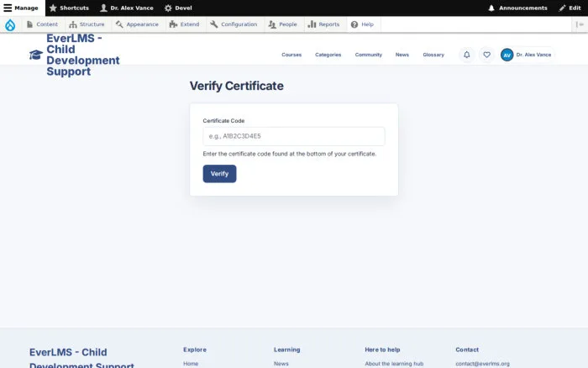Open the Reports admin menu

(x=324, y=24)
